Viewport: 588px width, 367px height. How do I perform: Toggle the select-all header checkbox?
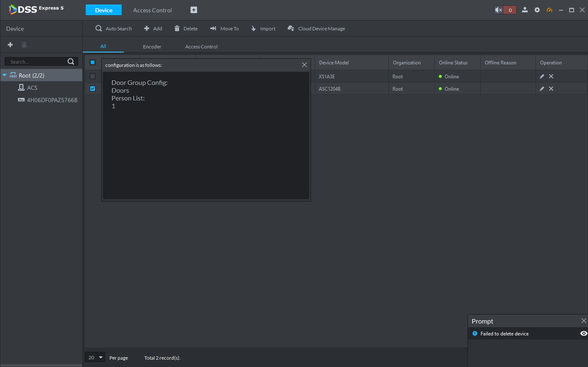coord(93,62)
